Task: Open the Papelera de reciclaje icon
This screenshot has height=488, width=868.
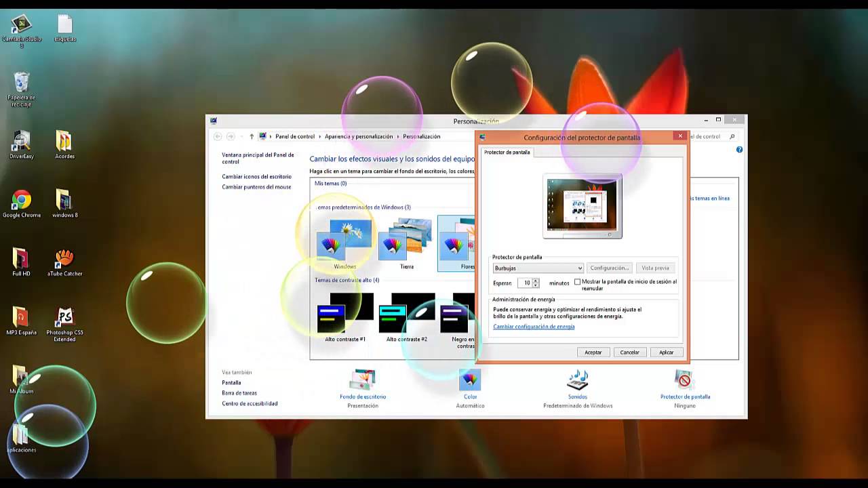Action: pos(22,89)
